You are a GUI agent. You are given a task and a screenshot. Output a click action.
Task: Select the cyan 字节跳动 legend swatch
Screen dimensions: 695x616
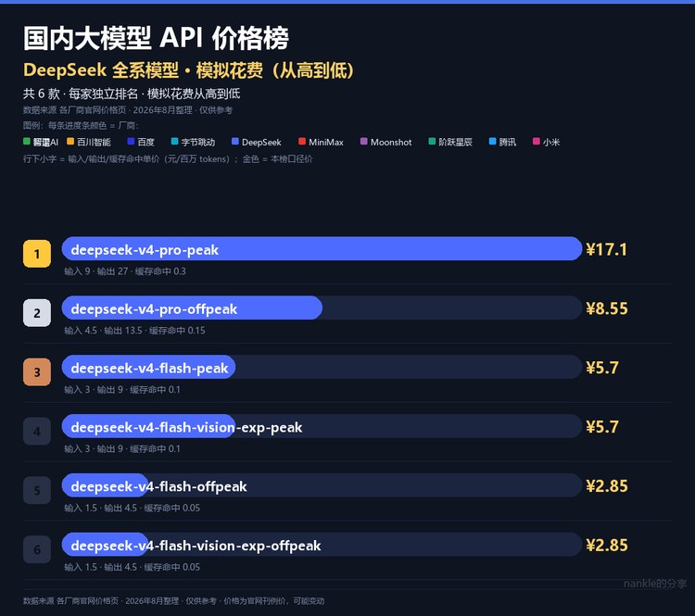click(x=174, y=142)
